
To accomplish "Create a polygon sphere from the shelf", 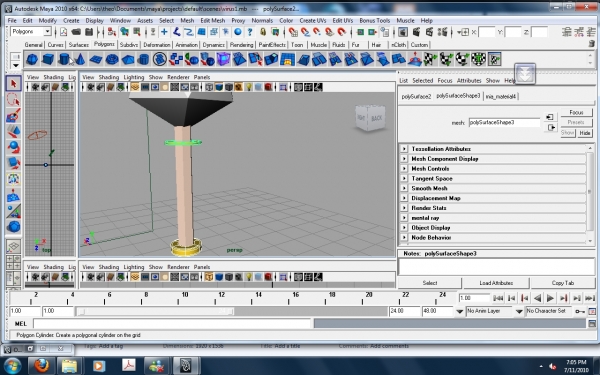I will click(x=32, y=59).
